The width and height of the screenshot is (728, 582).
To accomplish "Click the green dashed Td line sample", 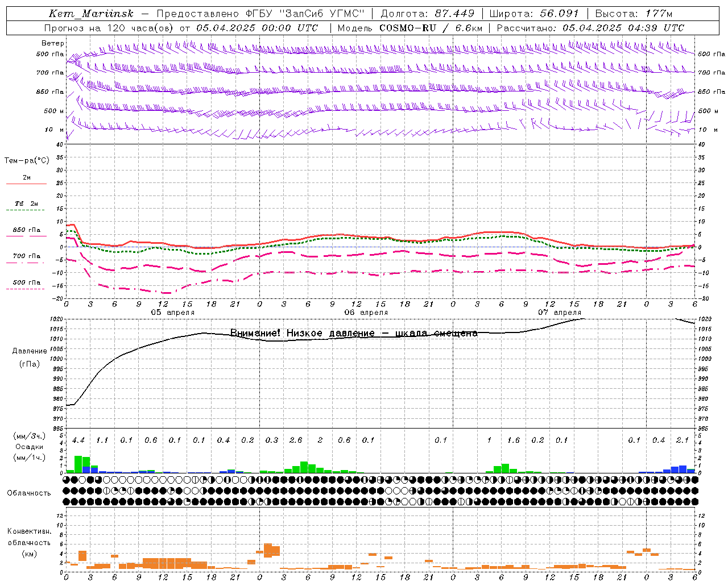I will 25,210.
